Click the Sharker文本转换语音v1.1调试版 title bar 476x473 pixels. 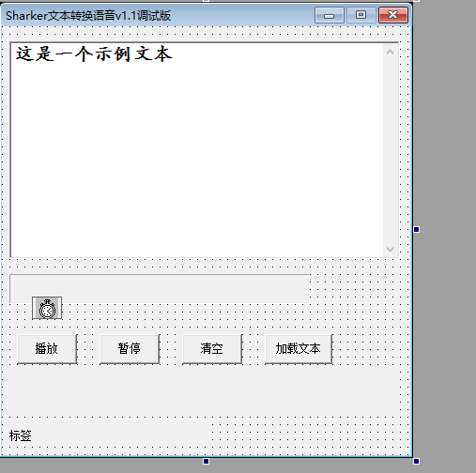157,15
